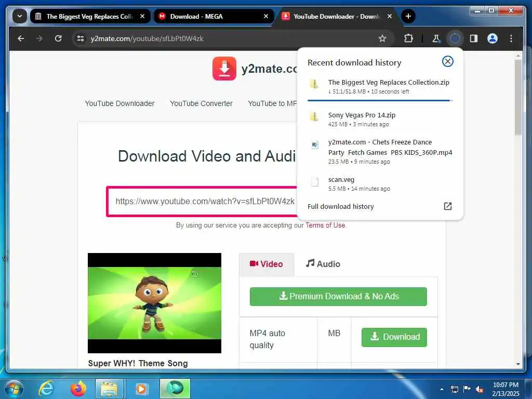
Task: Toggle the downloads progress icon in toolbar
Action: (x=455, y=38)
